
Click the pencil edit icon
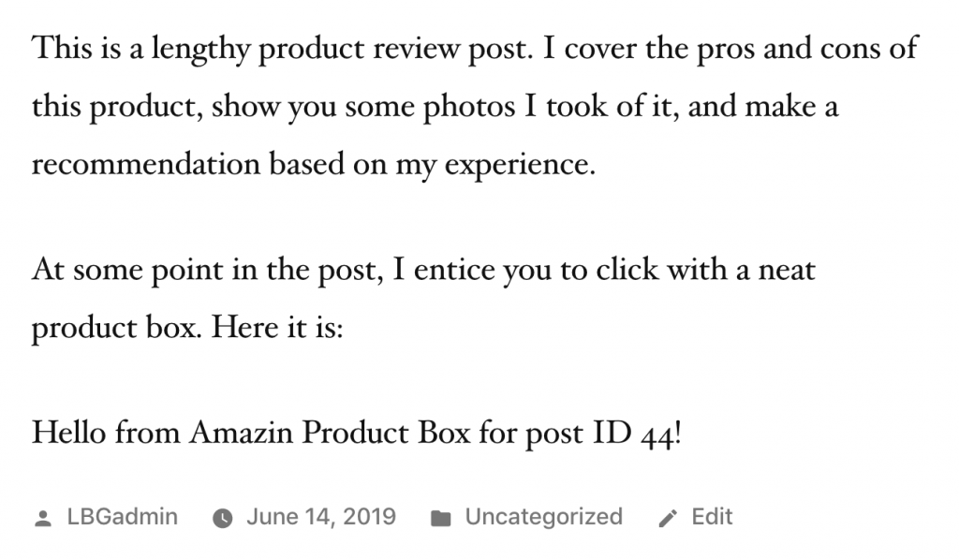[x=668, y=518]
